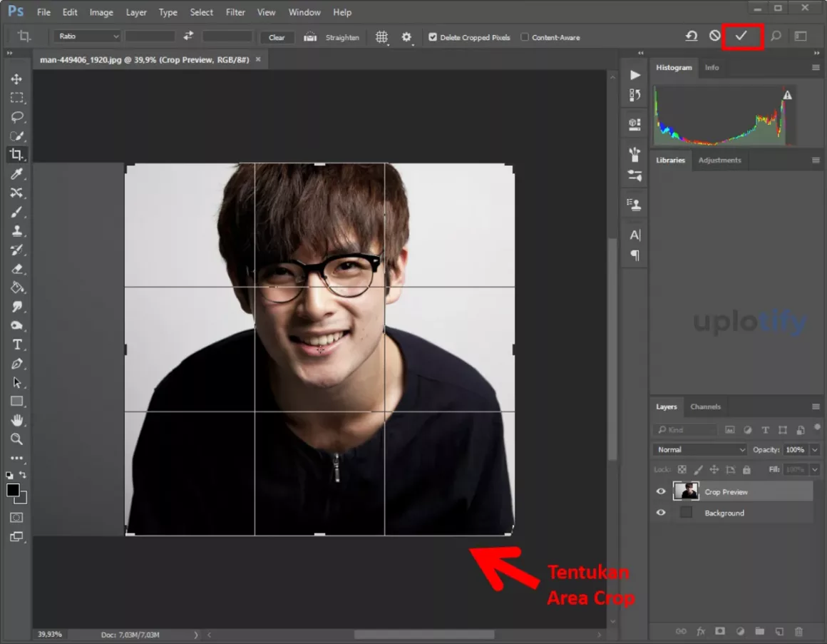The width and height of the screenshot is (827, 644).
Task: Switch to the Info tab
Action: [x=712, y=68]
